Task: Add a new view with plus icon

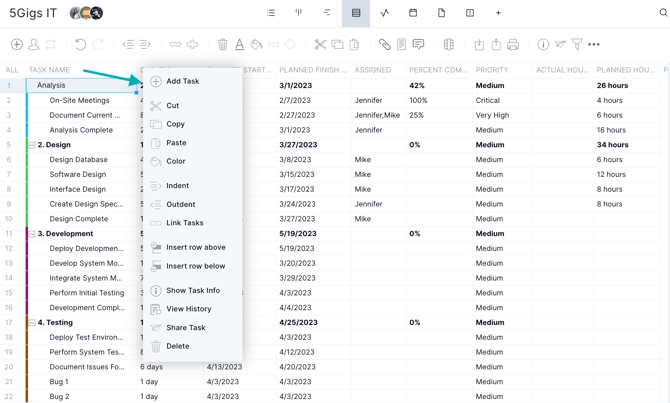Action: click(x=498, y=13)
